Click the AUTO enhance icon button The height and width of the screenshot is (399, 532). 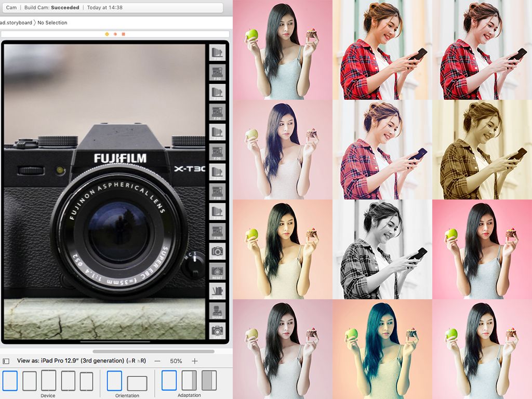[217, 291]
